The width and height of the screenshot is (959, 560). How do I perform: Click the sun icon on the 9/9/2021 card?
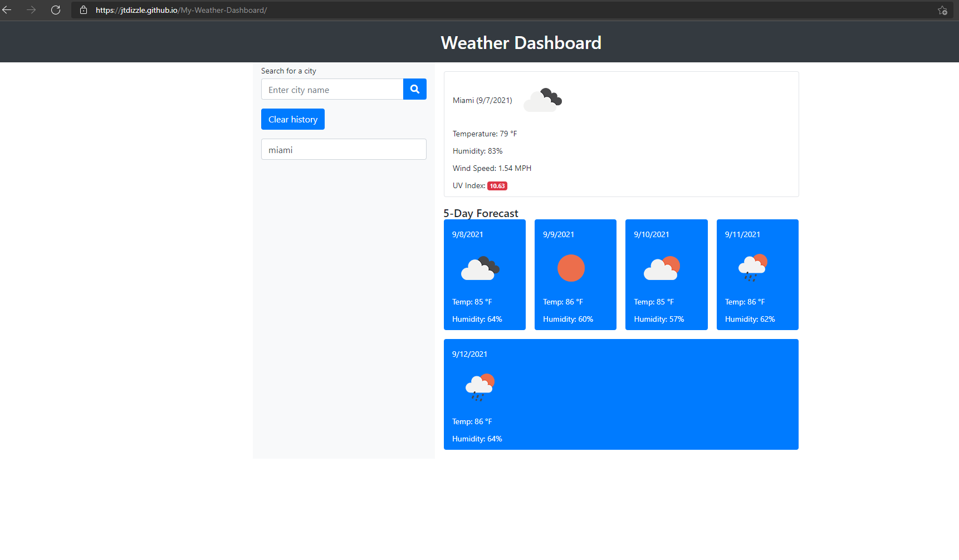[x=571, y=268]
